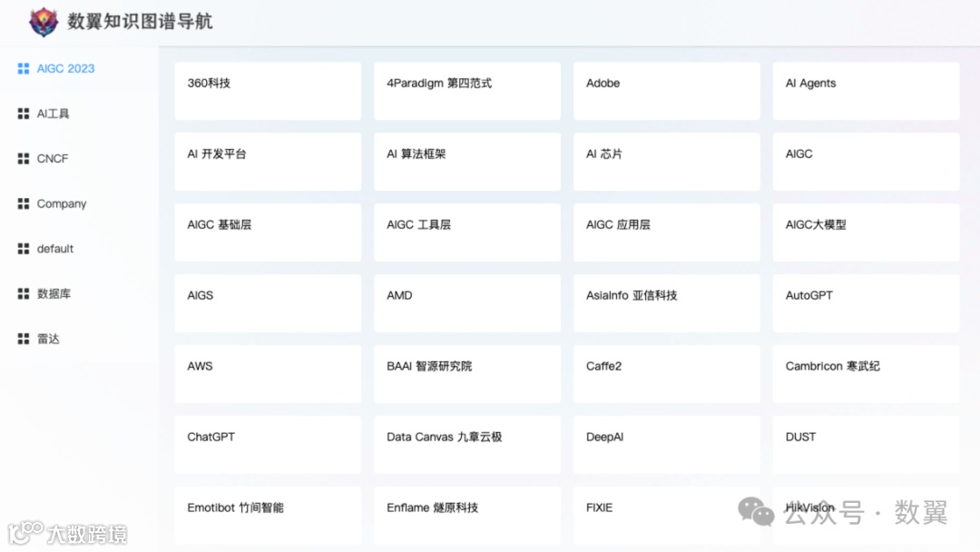
Task: Open the AutoGPT card
Action: pos(867,302)
